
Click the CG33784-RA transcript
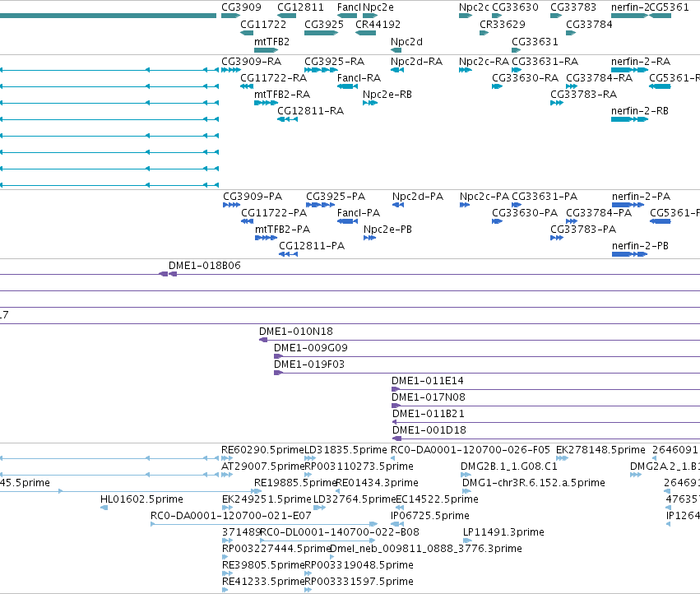tap(572, 86)
